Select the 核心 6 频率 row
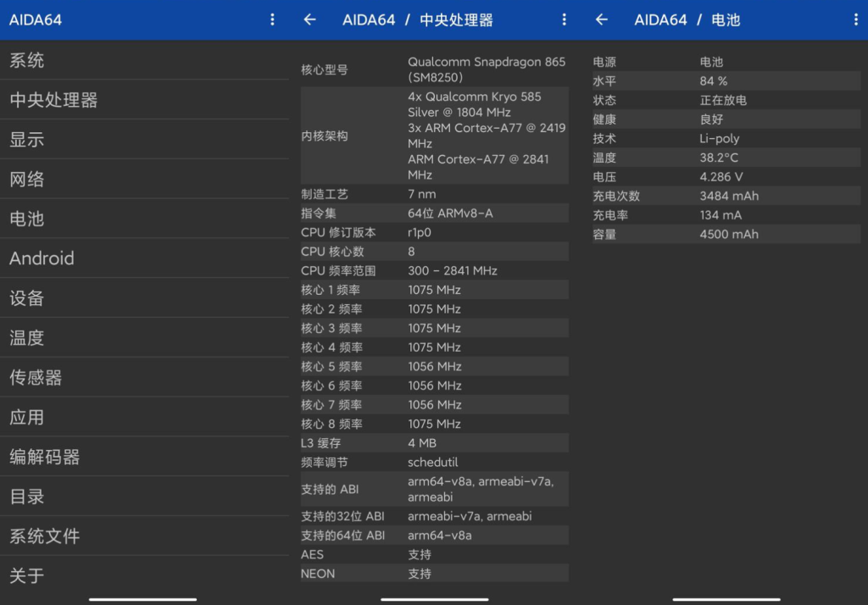This screenshot has height=605, width=868. pos(435,386)
